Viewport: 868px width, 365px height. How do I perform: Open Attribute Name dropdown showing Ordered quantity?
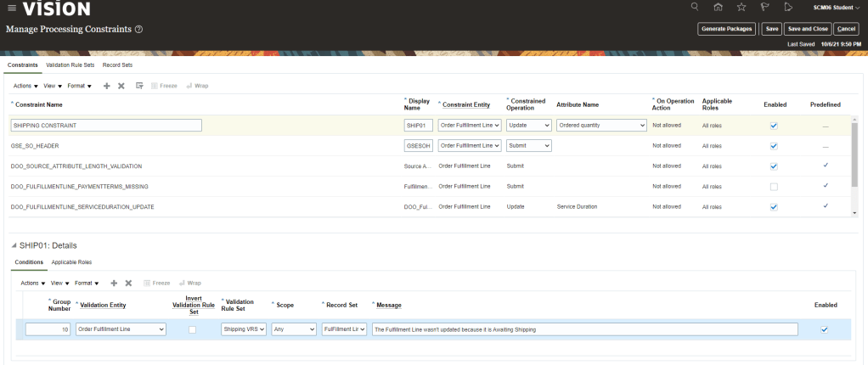(601, 125)
